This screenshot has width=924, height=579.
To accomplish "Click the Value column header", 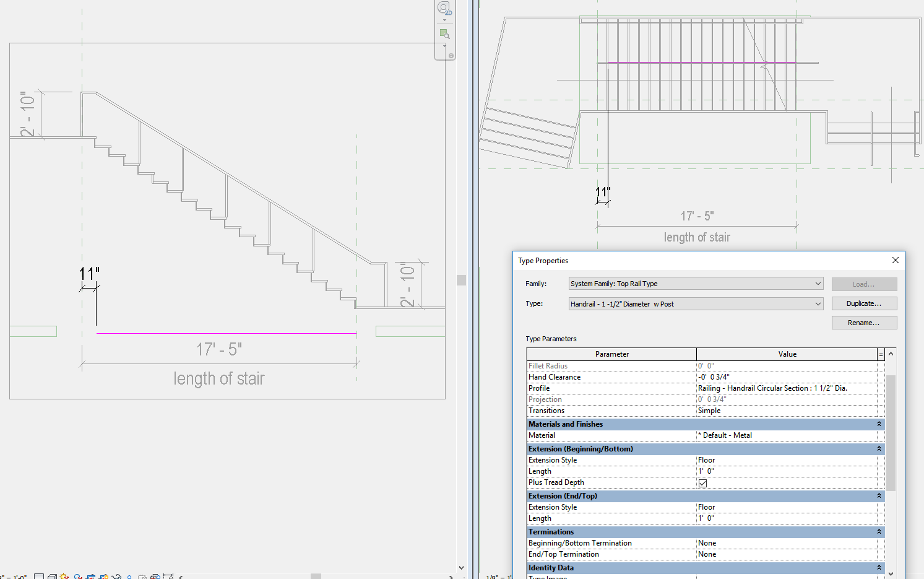I will click(787, 354).
